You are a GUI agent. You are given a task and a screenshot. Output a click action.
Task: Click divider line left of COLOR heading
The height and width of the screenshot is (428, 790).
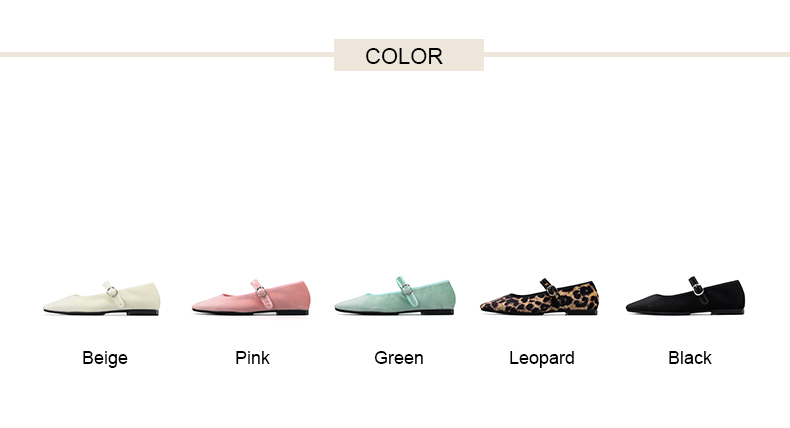tap(167, 54)
